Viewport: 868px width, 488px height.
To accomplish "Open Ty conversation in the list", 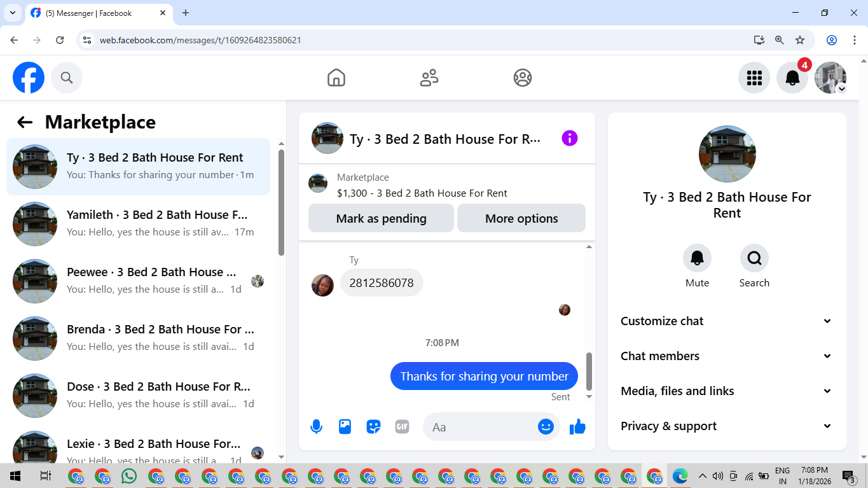I will (138, 167).
